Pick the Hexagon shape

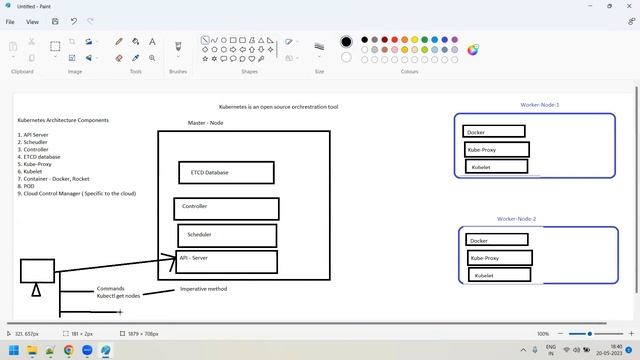pos(224,49)
